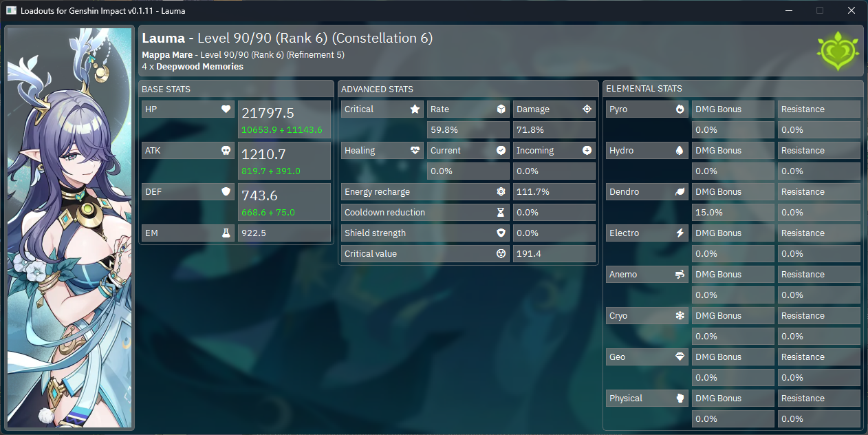The image size is (868, 435).
Task: Click the heart icon beside HP
Action: click(x=226, y=109)
